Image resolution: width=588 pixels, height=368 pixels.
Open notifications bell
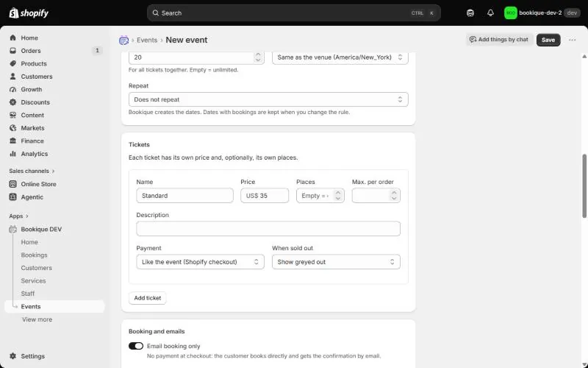click(490, 13)
